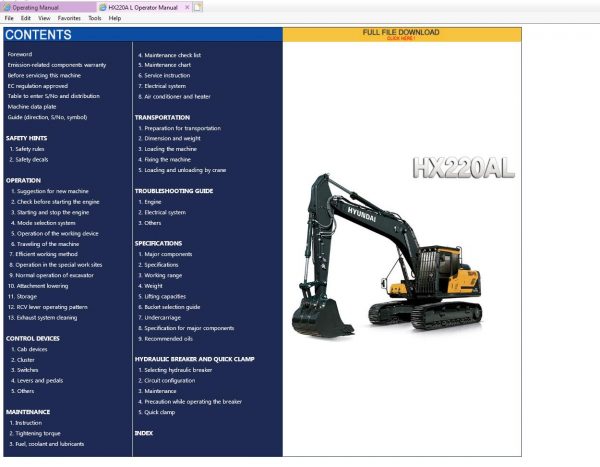Open Maintenance check list
The height and width of the screenshot is (467, 600).
170,55
